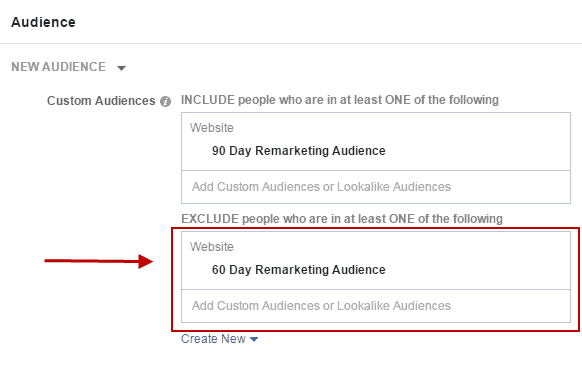
Task: Select 60 Day Remarketing Audience entry
Action: coord(298,269)
